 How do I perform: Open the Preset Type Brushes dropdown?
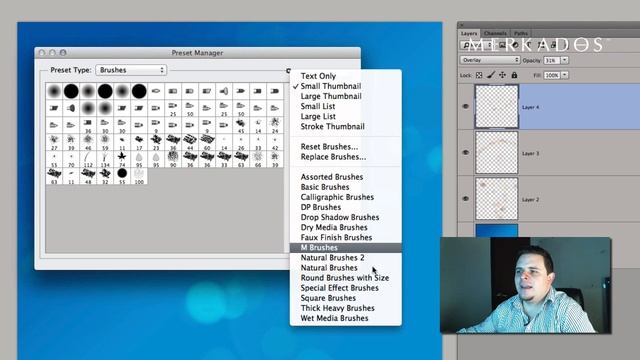(131, 70)
